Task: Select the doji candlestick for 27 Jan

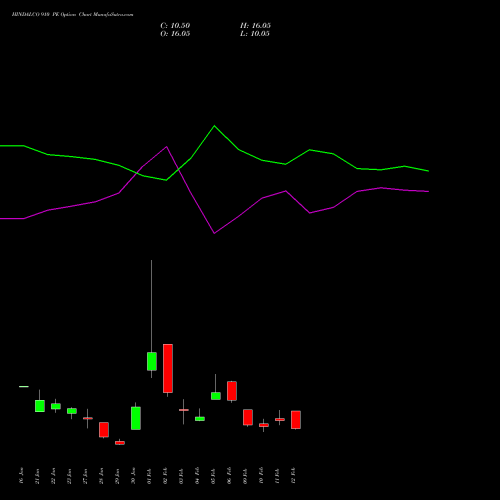Action: click(x=88, y=418)
